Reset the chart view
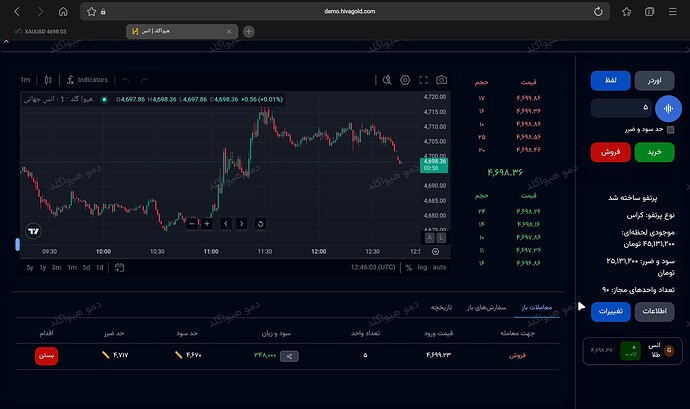Screen dimensions: 690x409 [x=260, y=224]
